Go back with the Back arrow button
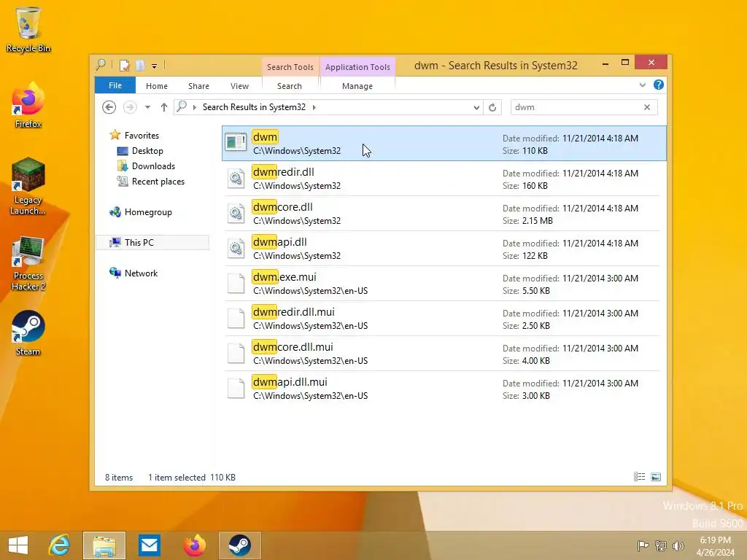 pos(109,107)
